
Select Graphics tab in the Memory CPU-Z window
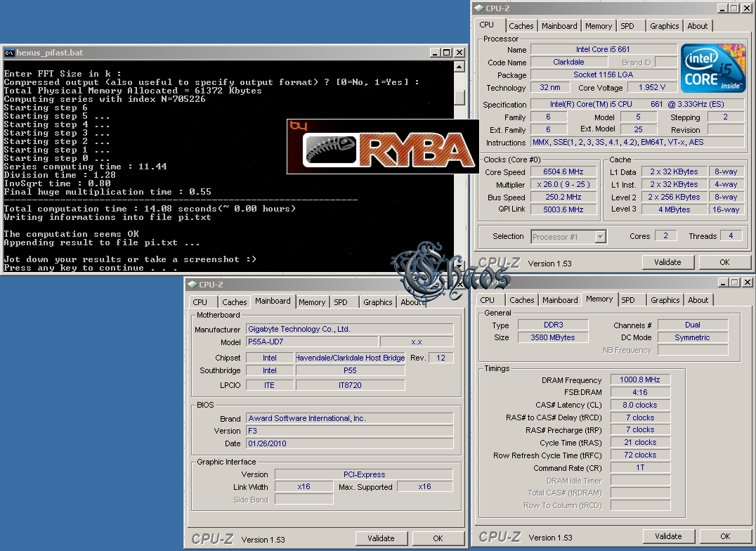pyautogui.click(x=665, y=300)
